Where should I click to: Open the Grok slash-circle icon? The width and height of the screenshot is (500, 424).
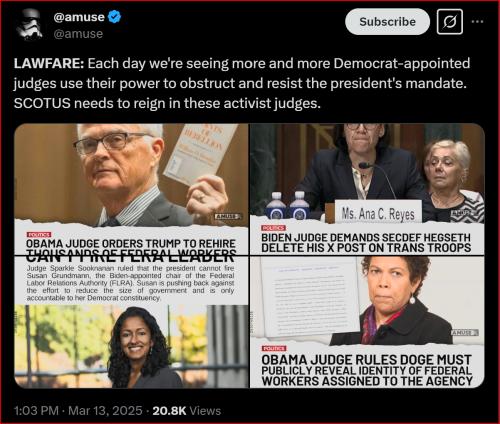[450, 22]
